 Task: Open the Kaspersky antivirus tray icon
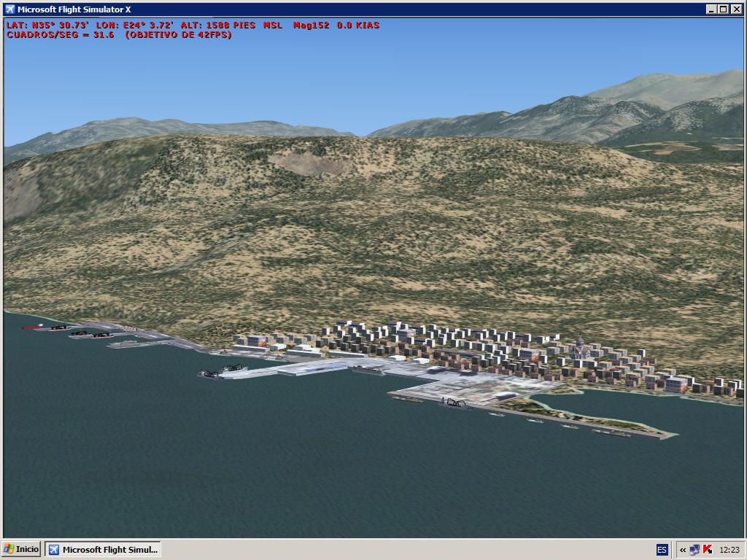707,550
